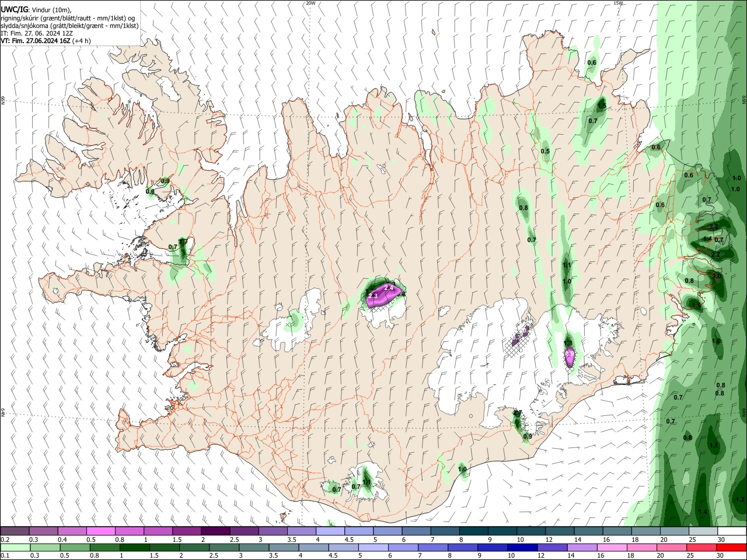Pick the bright pink swatch after upper 0.5
This screenshot has height=560, width=747.
100,531
